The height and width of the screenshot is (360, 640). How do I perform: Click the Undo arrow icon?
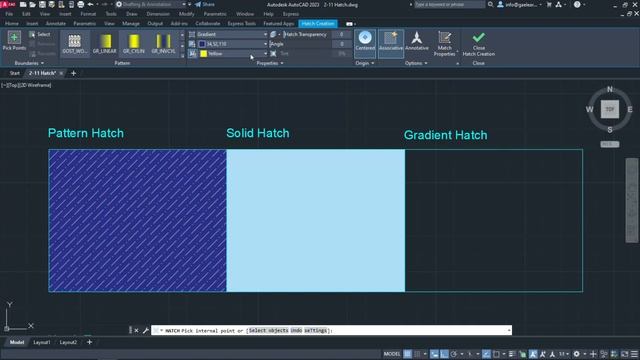pos(91,4)
